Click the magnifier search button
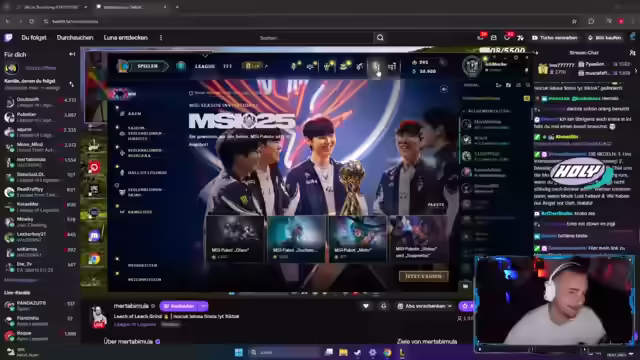This screenshot has width=640, height=360. pos(380,38)
